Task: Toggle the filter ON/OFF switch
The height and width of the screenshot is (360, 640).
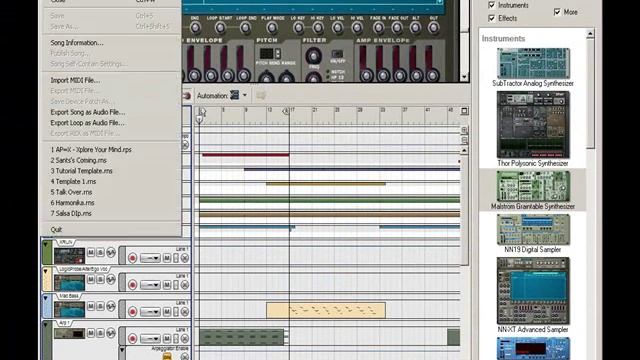Action: tap(337, 54)
